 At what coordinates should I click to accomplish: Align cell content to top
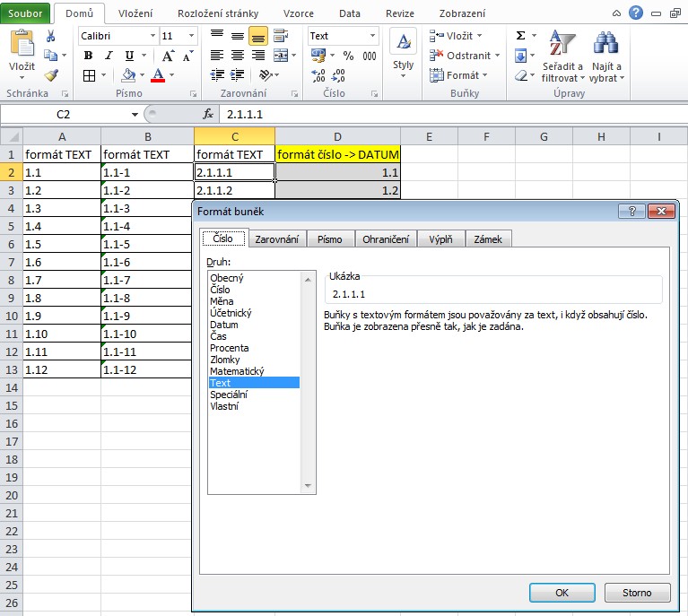(x=217, y=35)
